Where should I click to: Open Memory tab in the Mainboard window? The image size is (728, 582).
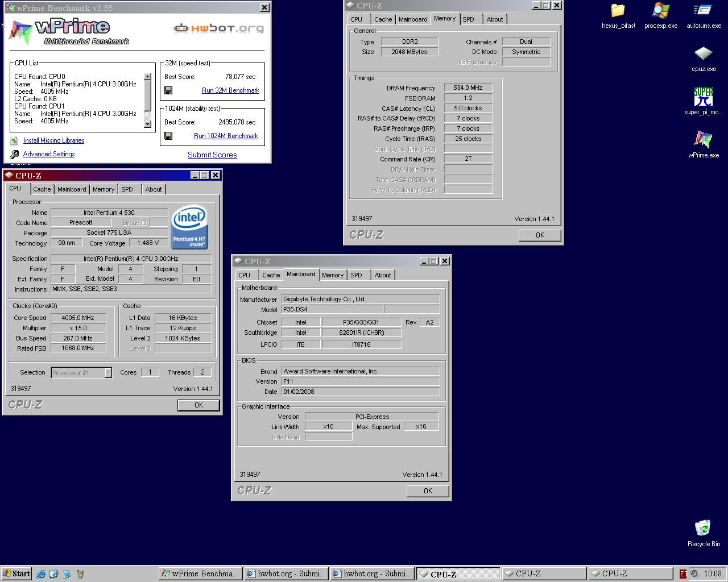[x=333, y=275]
